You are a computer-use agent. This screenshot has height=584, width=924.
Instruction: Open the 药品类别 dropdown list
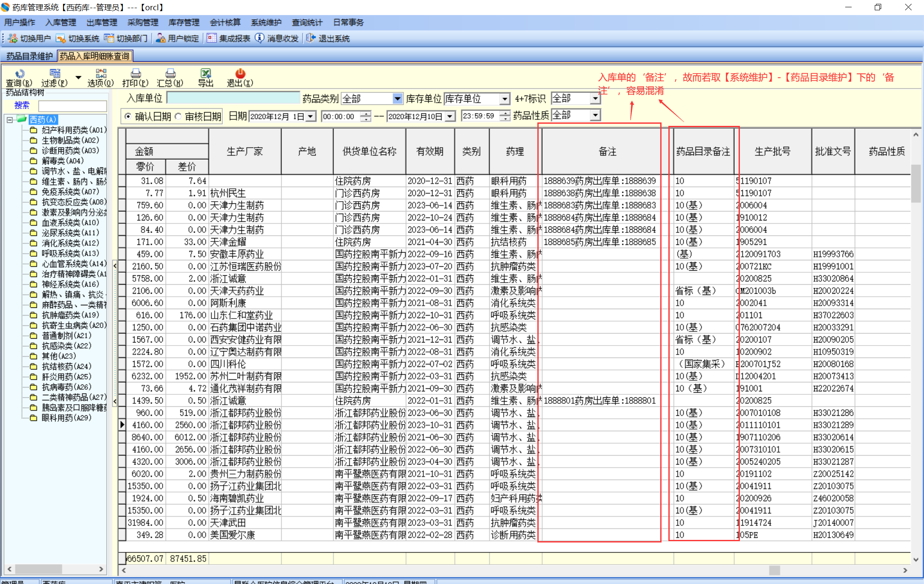pyautogui.click(x=397, y=99)
